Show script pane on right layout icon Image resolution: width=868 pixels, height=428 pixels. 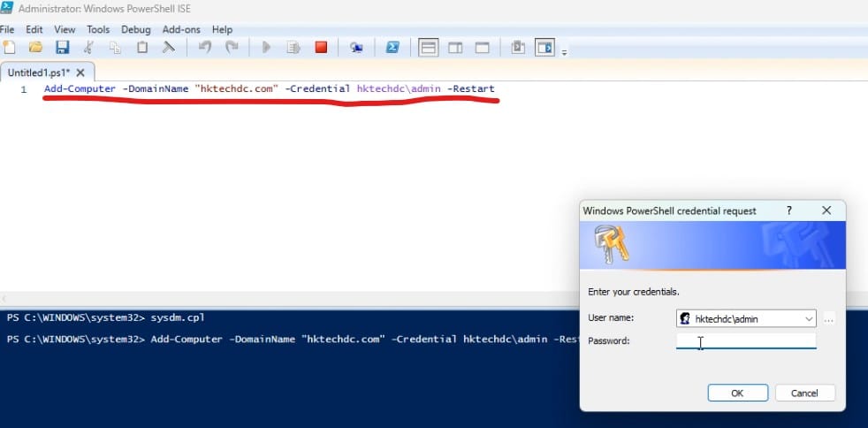click(455, 48)
